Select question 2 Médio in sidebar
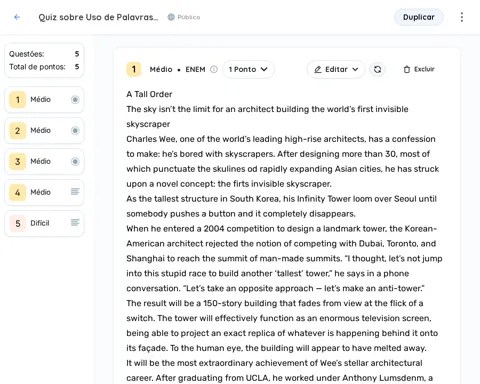The width and height of the screenshot is (480, 384). (44, 131)
